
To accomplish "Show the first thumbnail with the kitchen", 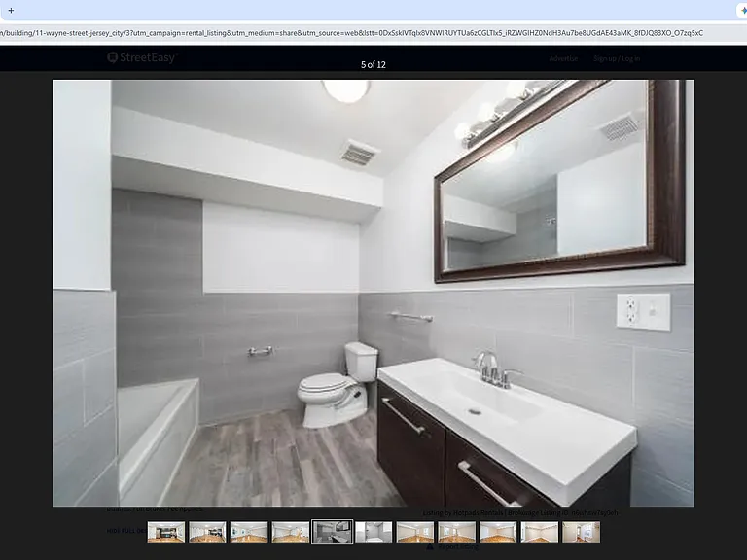I will (165, 532).
